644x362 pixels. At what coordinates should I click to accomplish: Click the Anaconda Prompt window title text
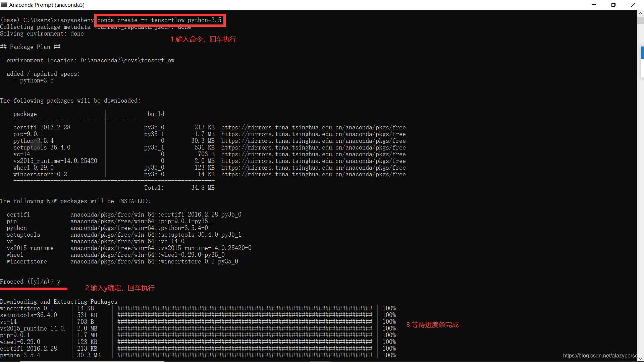(x=47, y=5)
